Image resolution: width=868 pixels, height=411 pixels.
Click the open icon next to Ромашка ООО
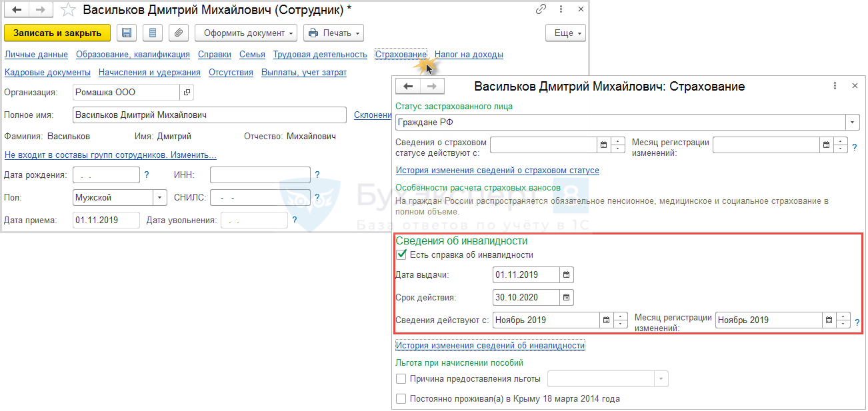pyautogui.click(x=187, y=93)
